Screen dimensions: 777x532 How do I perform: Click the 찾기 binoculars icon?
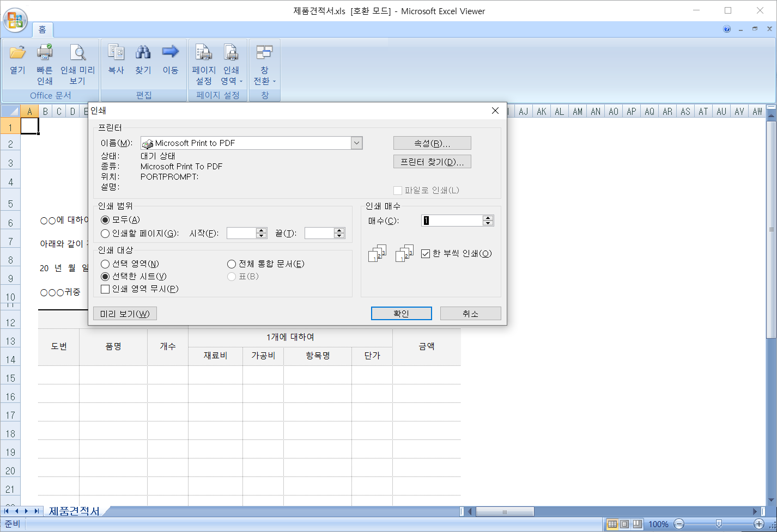[143, 60]
